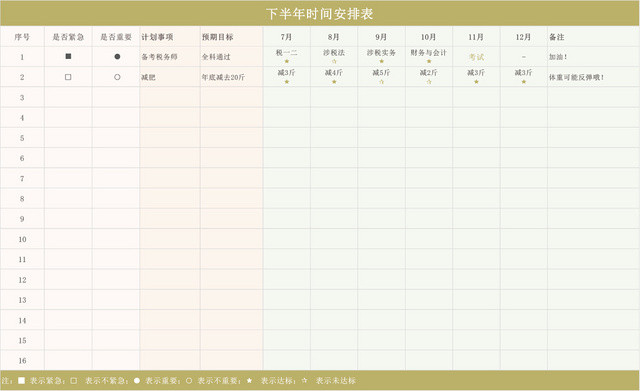
Task: Click the filled star legend symbol for 表示达标
Action: point(249,380)
